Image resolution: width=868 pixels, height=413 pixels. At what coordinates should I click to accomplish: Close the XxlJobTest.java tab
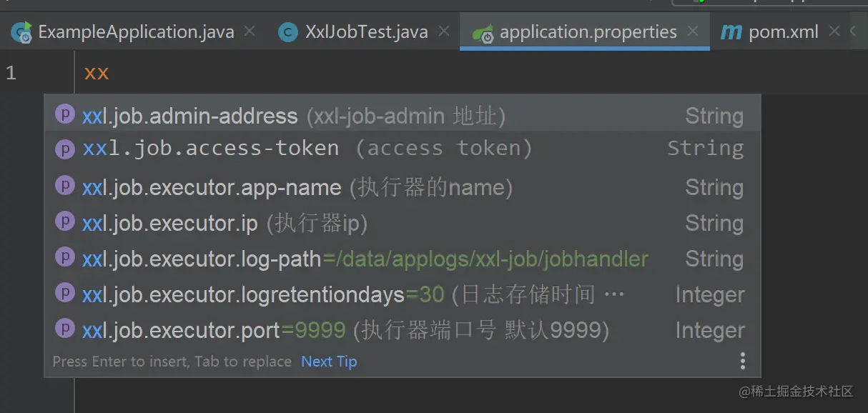(444, 31)
